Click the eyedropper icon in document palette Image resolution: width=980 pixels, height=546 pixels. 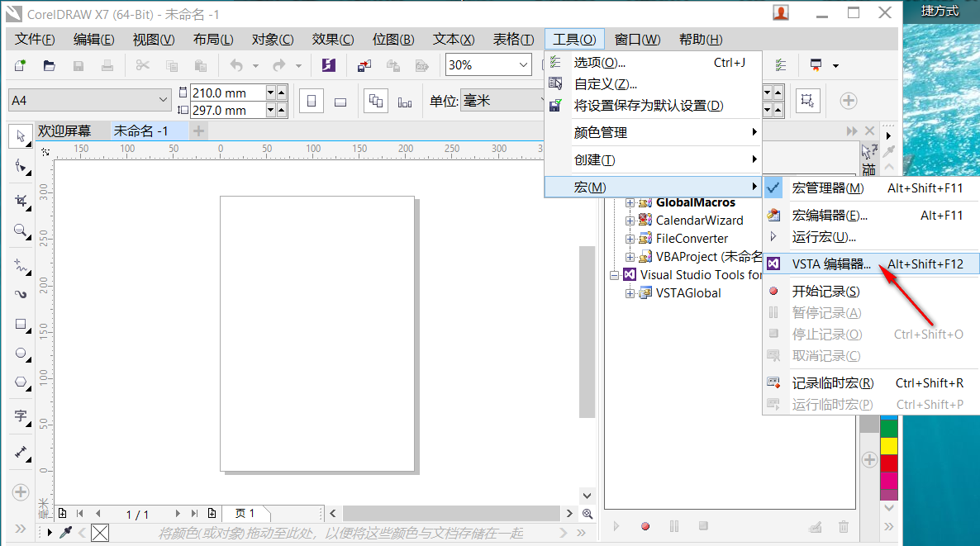coord(65,532)
